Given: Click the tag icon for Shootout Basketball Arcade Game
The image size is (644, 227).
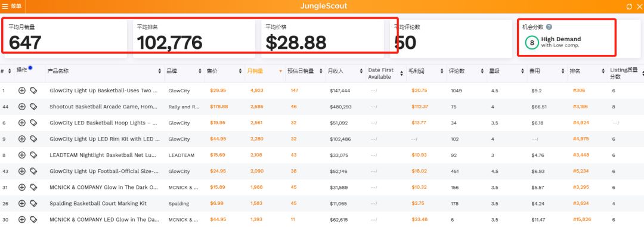Looking at the screenshot, I should 33,107.
